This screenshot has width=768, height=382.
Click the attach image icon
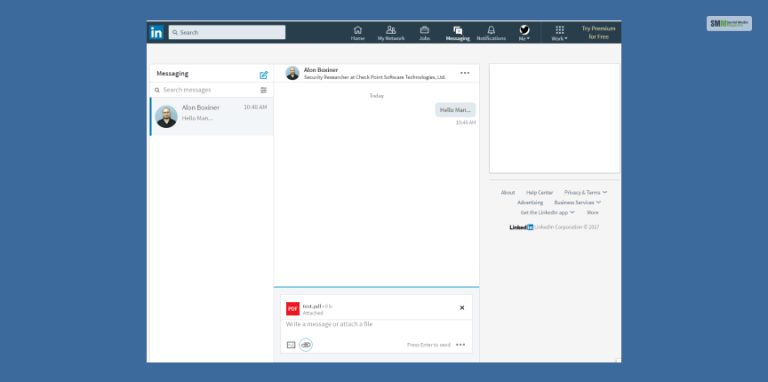pos(291,345)
